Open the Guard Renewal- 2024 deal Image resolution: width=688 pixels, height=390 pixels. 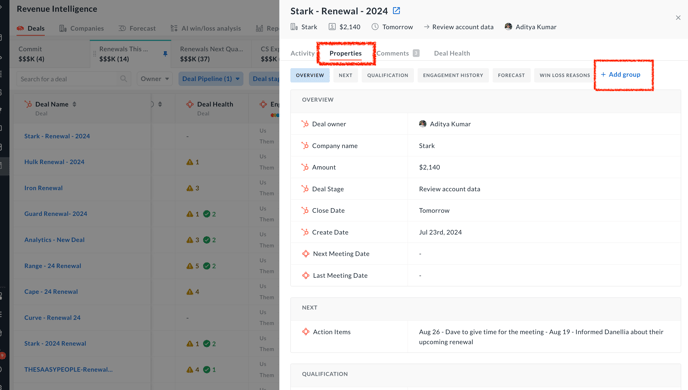(56, 214)
